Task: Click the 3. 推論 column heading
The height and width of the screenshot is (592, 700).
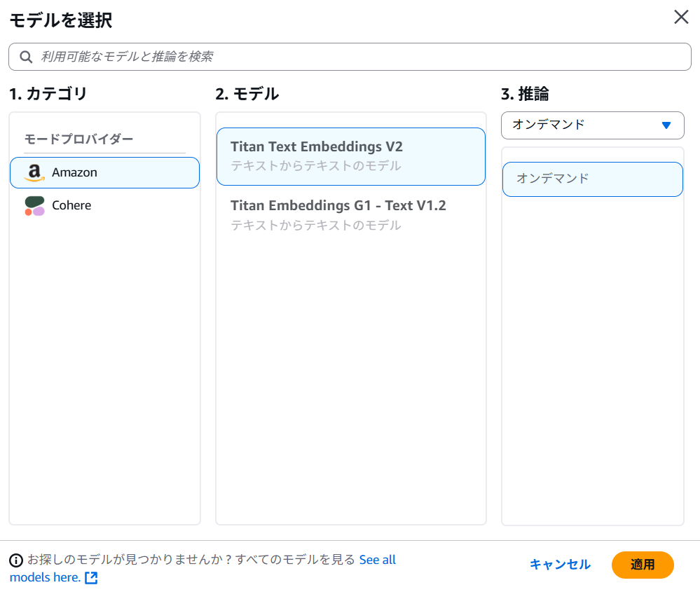Action: tap(525, 94)
